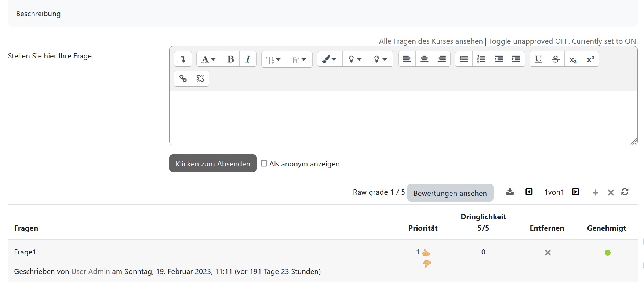This screenshot has height=289, width=644.
Task: Go to the previous page arrow
Action: click(529, 192)
